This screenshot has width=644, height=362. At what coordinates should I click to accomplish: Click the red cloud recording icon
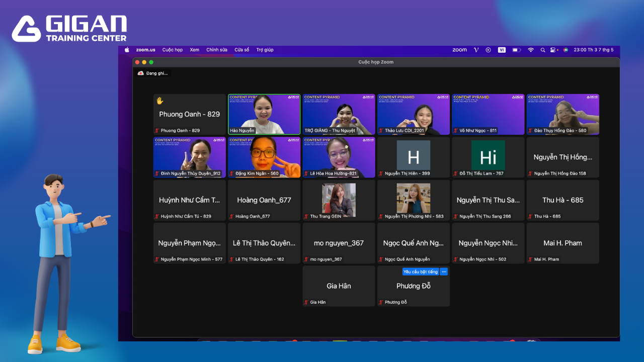tap(141, 73)
